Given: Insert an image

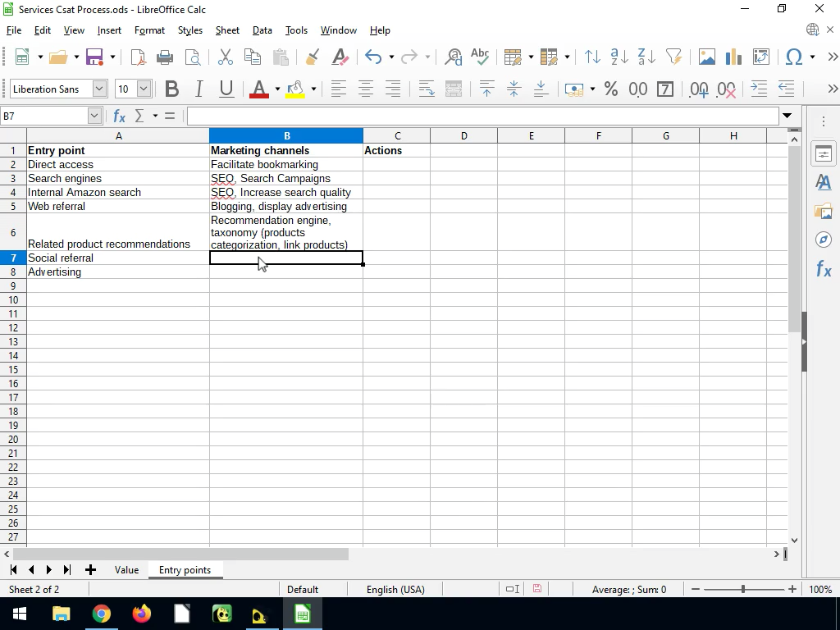Looking at the screenshot, I should (706, 57).
